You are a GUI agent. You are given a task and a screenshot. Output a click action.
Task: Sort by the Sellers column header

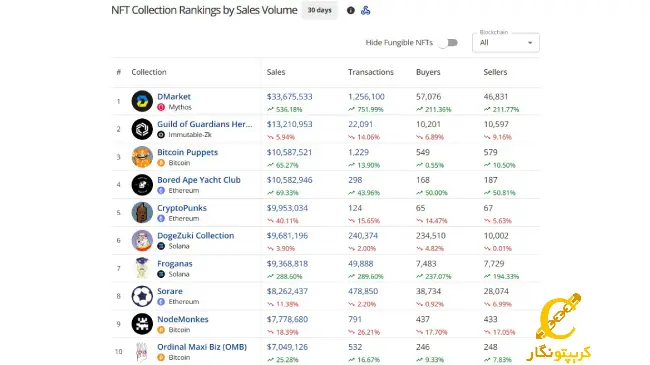(495, 72)
